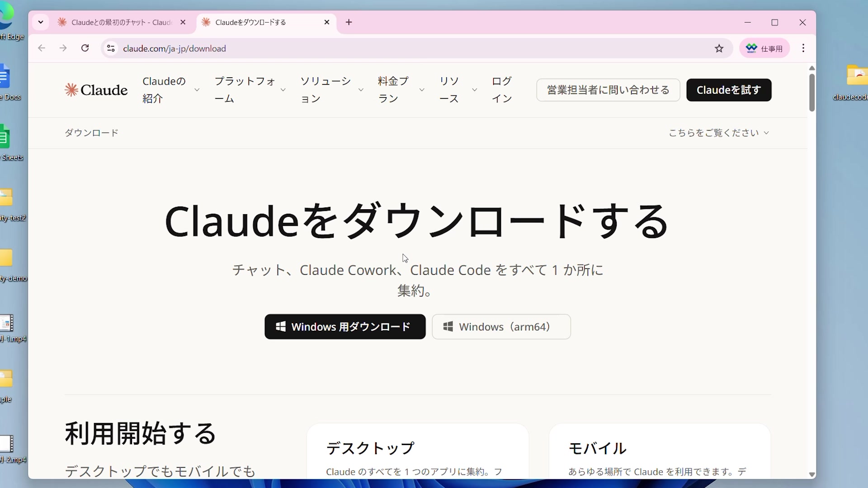This screenshot has height=488, width=868.
Task: Bookmark this page with the star icon
Action: click(719, 48)
